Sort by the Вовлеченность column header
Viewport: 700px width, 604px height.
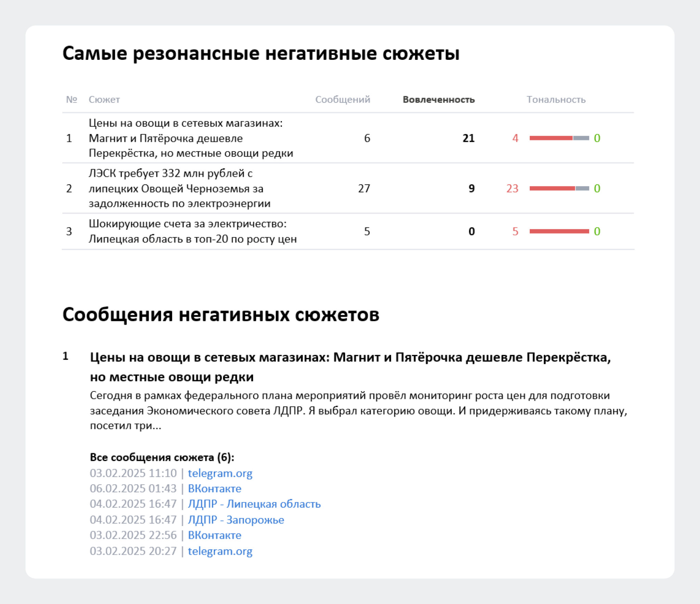[x=439, y=99]
